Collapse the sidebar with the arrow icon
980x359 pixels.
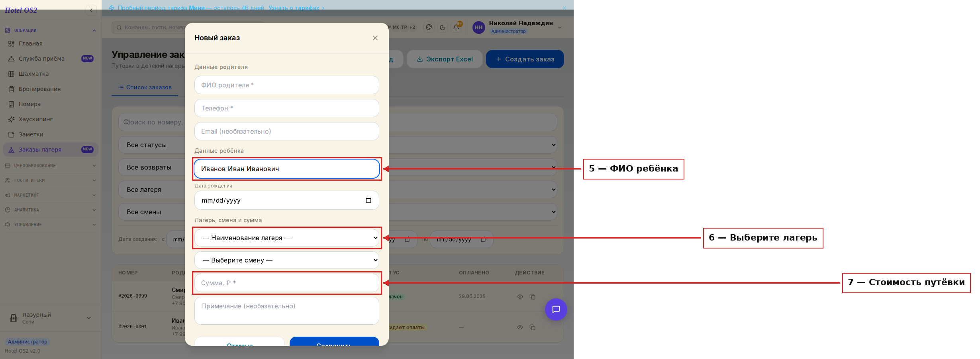click(x=91, y=10)
